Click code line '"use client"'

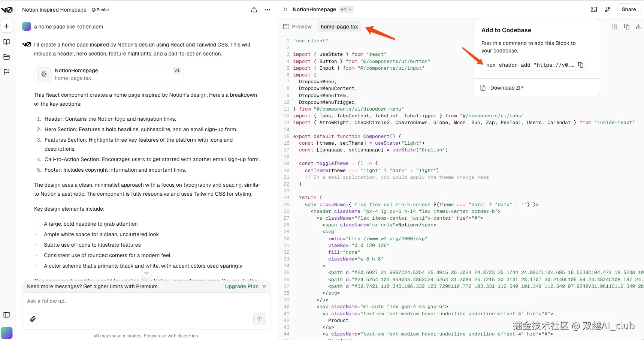coord(311,41)
